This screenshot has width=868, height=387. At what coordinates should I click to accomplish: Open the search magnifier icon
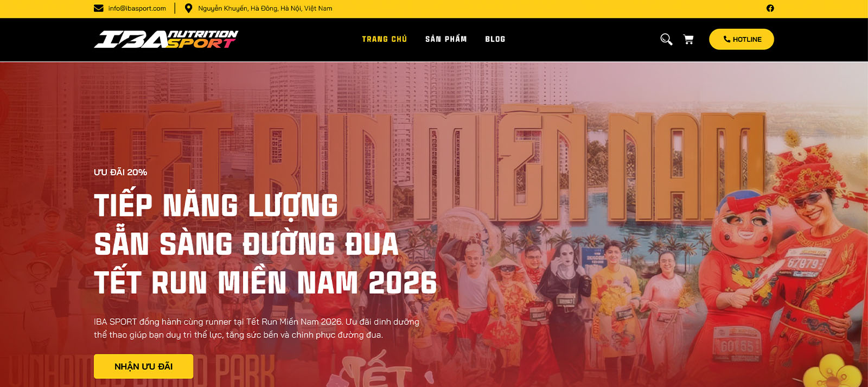point(666,39)
